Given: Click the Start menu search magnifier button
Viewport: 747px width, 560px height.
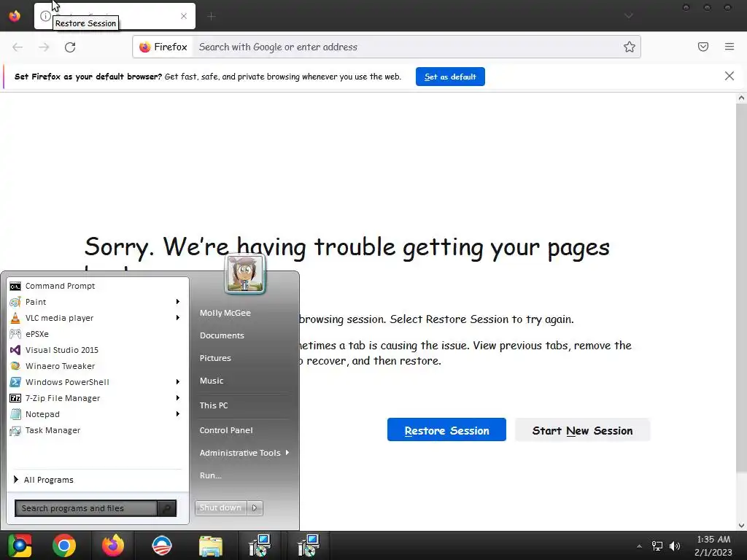Looking at the screenshot, I should (x=167, y=508).
